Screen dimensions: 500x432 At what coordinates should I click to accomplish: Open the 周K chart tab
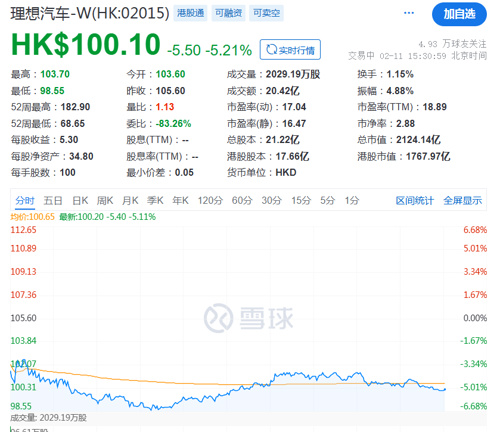(105, 201)
